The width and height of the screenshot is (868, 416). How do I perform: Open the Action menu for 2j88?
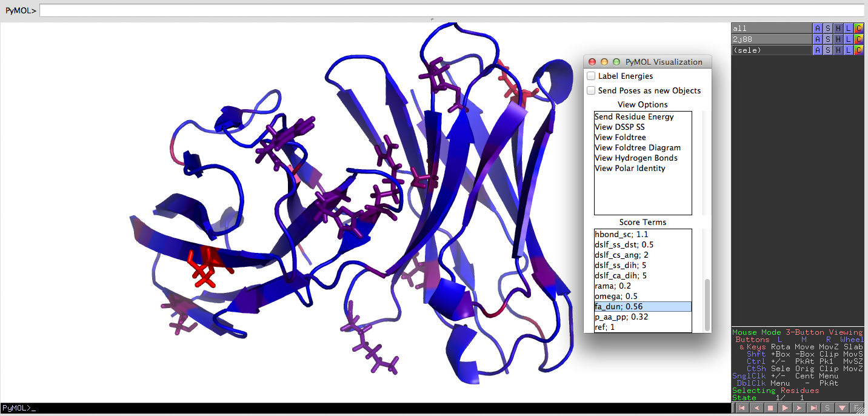coord(818,39)
